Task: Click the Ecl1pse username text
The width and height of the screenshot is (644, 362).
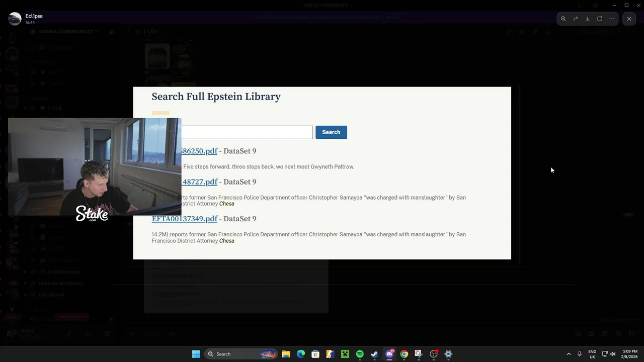Action: (34, 16)
